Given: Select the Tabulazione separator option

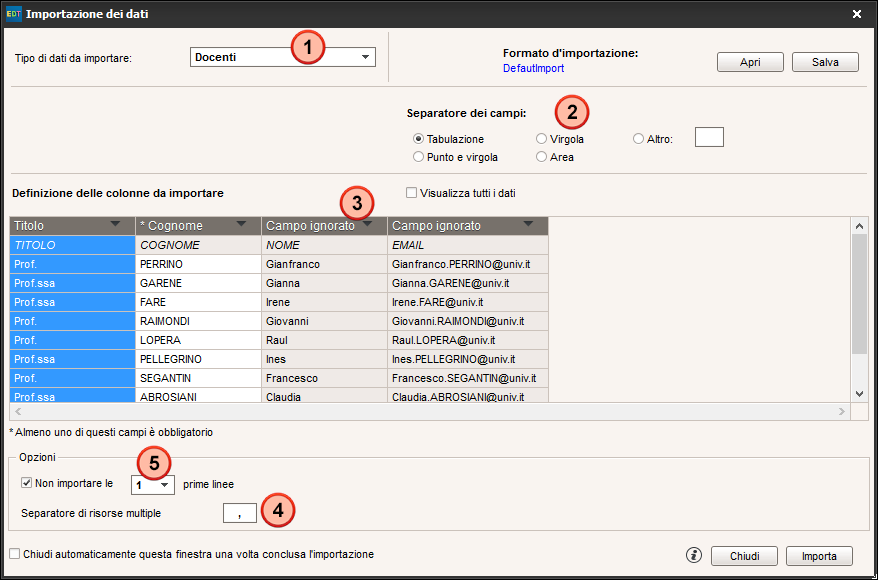Looking at the screenshot, I should [418, 139].
